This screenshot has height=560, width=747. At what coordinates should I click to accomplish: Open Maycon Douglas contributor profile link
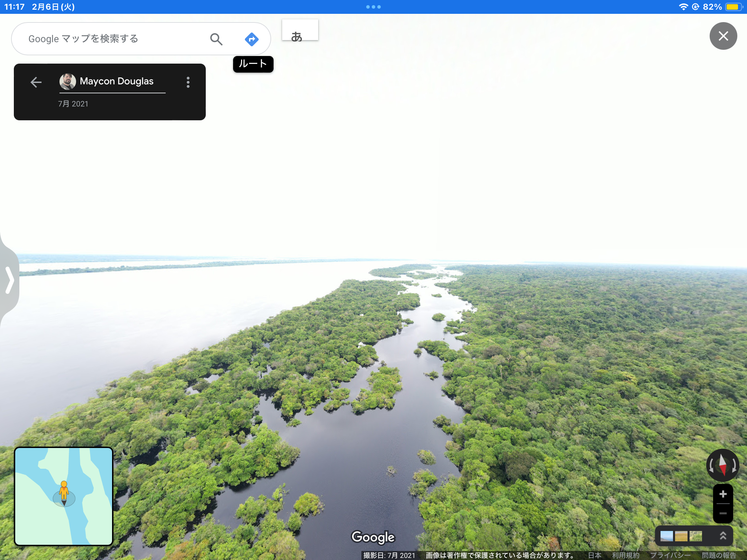[x=117, y=81]
